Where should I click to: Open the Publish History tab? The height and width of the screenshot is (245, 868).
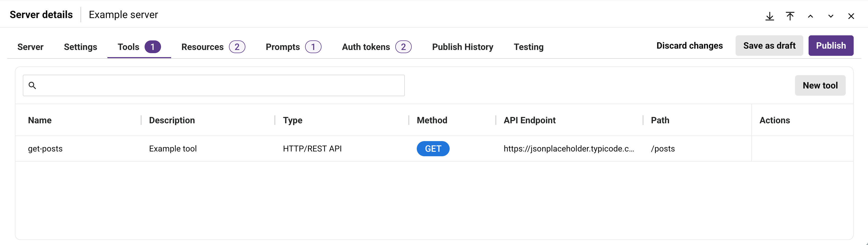[463, 47]
